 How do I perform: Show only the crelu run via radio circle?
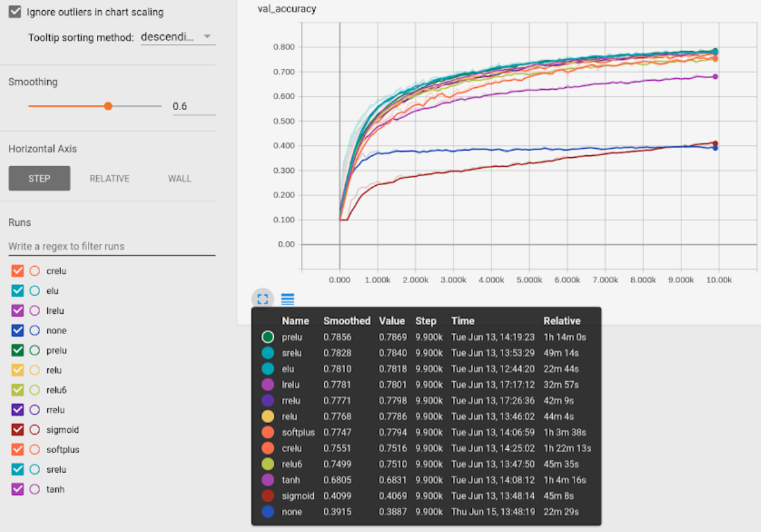(34, 270)
